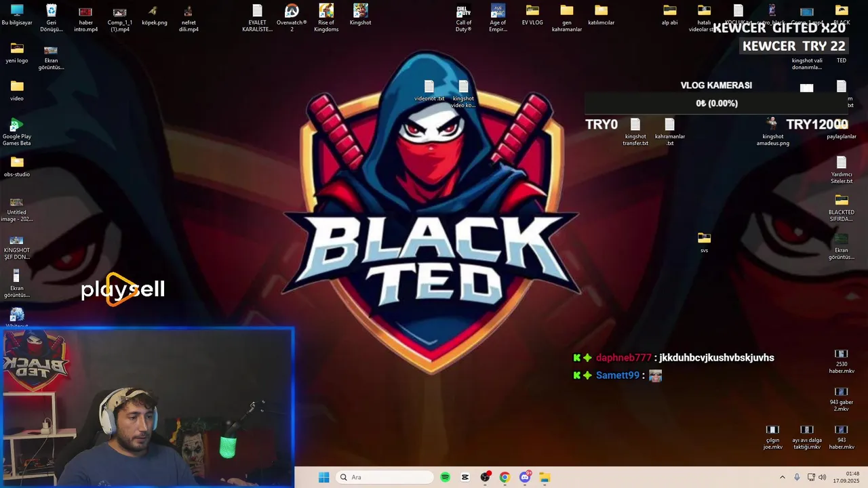
Task: Select the ayı avı dalga taktiği.mkv video
Action: click(807, 438)
